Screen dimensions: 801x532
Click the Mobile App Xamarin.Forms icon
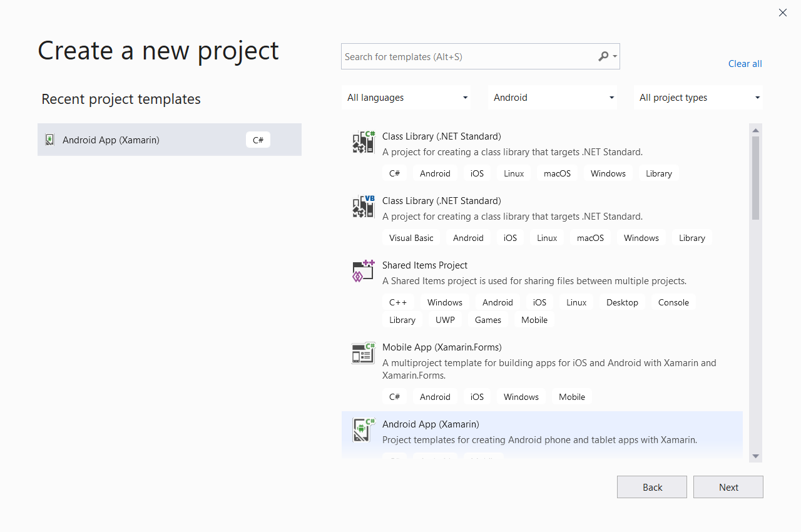click(364, 353)
